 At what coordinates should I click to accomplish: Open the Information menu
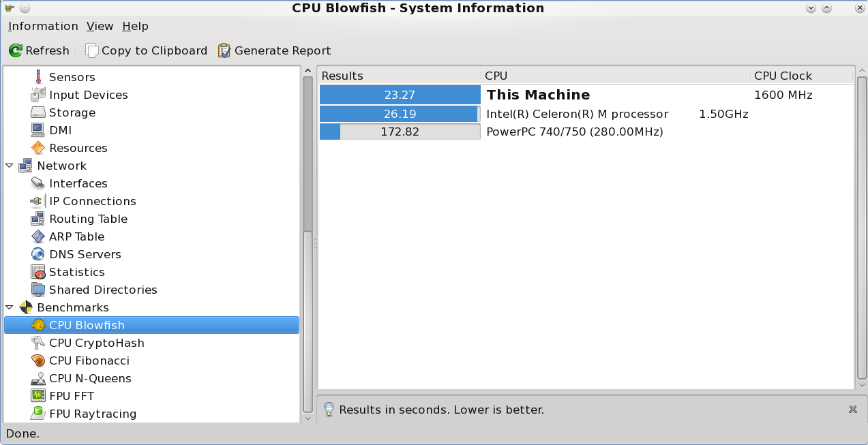pyautogui.click(x=43, y=26)
